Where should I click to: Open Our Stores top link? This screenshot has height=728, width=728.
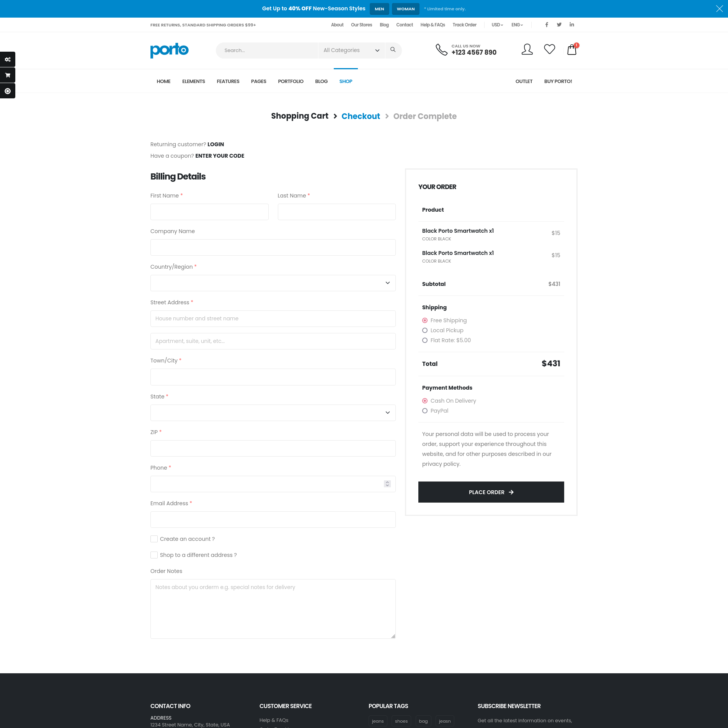361,25
